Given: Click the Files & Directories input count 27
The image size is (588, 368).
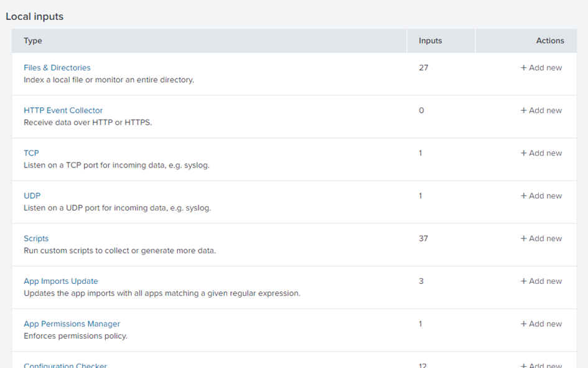Looking at the screenshot, I should 424,68.
